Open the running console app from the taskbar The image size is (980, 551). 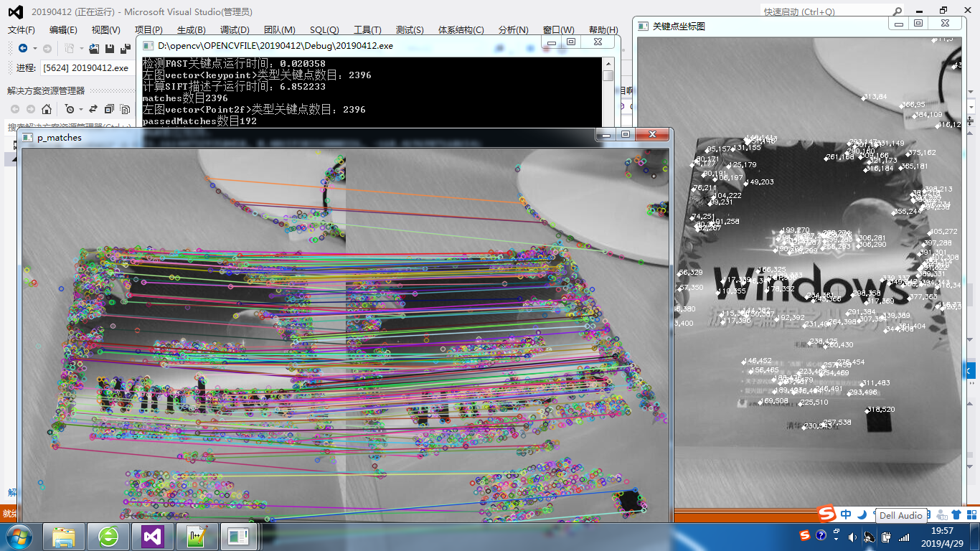pos(237,536)
